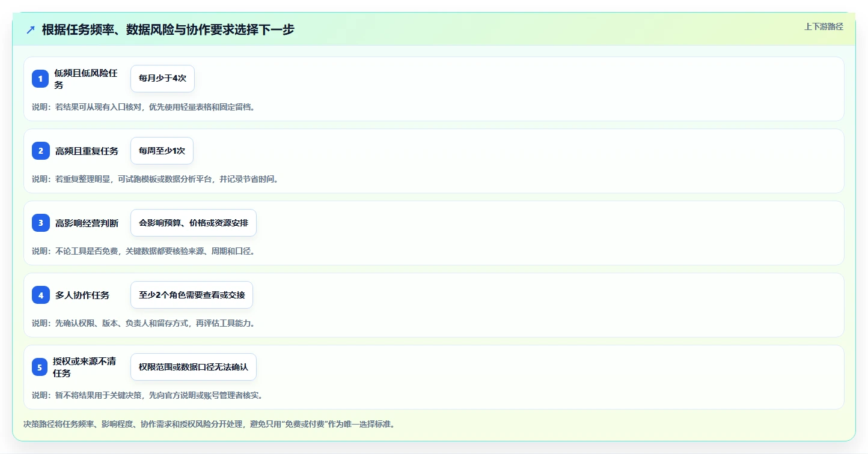
Task: Click the note about 向官方说明或账号管理者核实
Action: 147,395
